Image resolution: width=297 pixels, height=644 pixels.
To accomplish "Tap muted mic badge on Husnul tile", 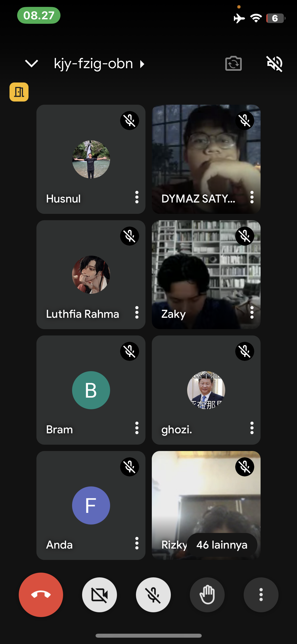I will 130,121.
